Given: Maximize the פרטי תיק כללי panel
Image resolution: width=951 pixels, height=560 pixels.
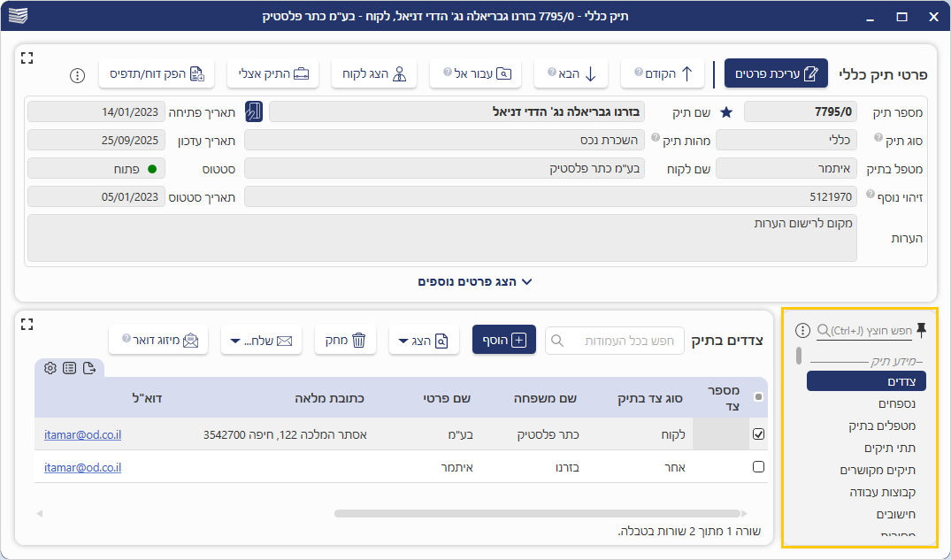Looking at the screenshot, I should 27,58.
